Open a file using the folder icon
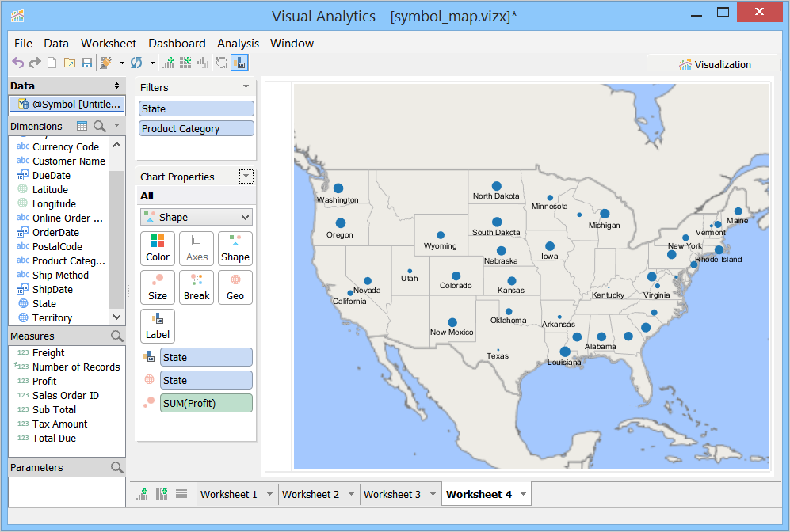The width and height of the screenshot is (790, 532). coord(70,63)
